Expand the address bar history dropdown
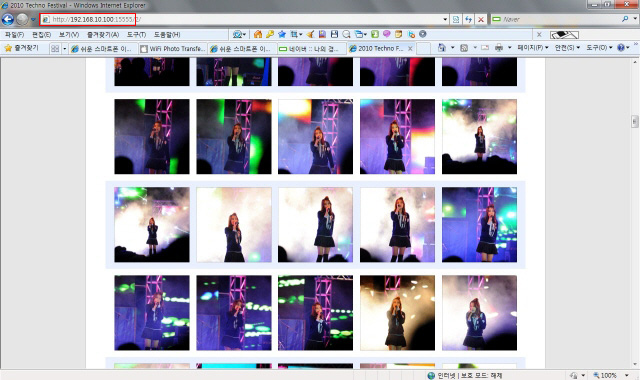640x380 pixels. coord(445,19)
